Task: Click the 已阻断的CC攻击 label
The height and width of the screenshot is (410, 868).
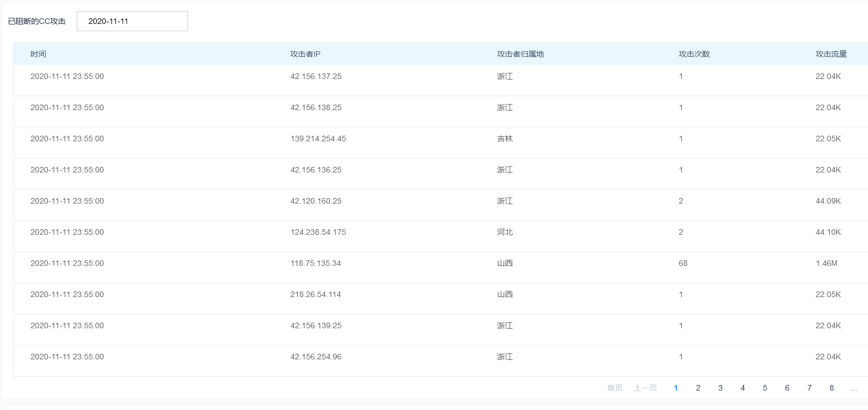Action: pyautogui.click(x=37, y=21)
